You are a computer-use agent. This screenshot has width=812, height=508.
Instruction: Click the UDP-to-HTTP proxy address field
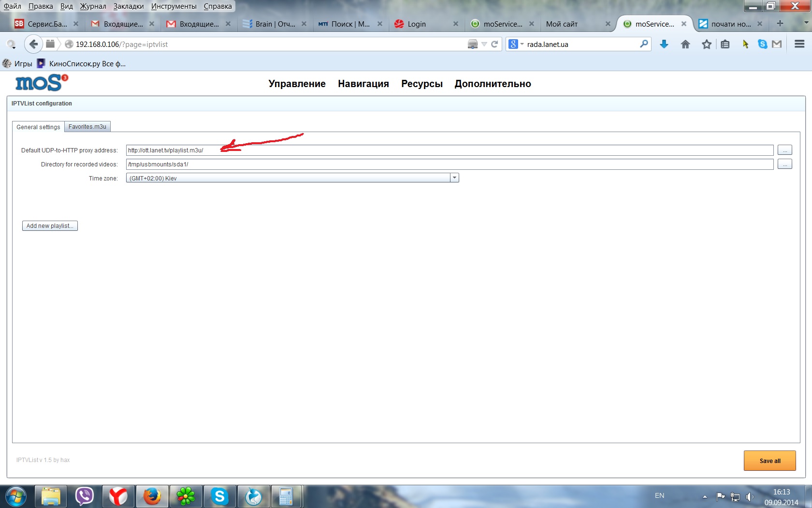[449, 150]
